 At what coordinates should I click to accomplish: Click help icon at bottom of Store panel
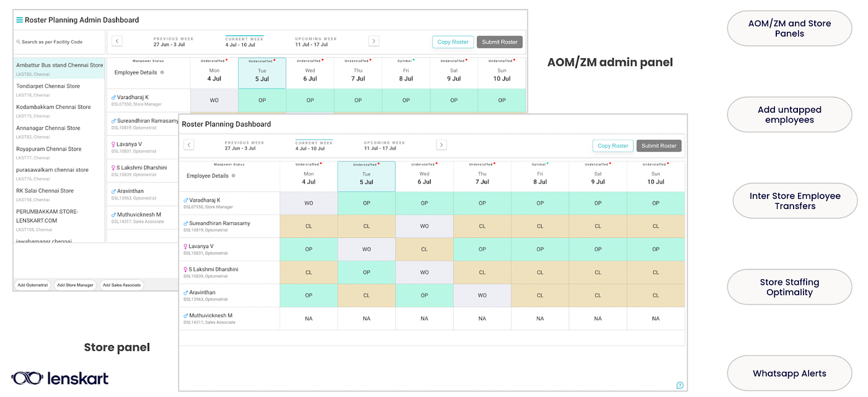(680, 385)
